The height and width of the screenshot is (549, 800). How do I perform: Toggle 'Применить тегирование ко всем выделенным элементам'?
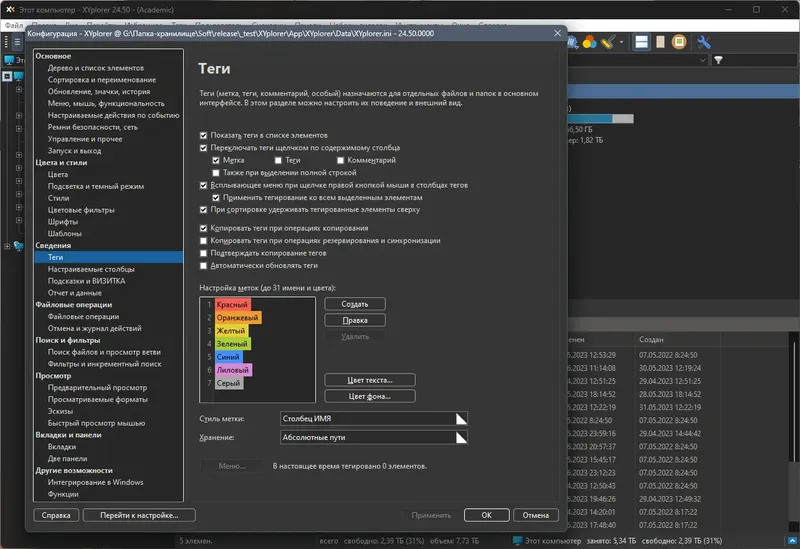click(x=216, y=197)
